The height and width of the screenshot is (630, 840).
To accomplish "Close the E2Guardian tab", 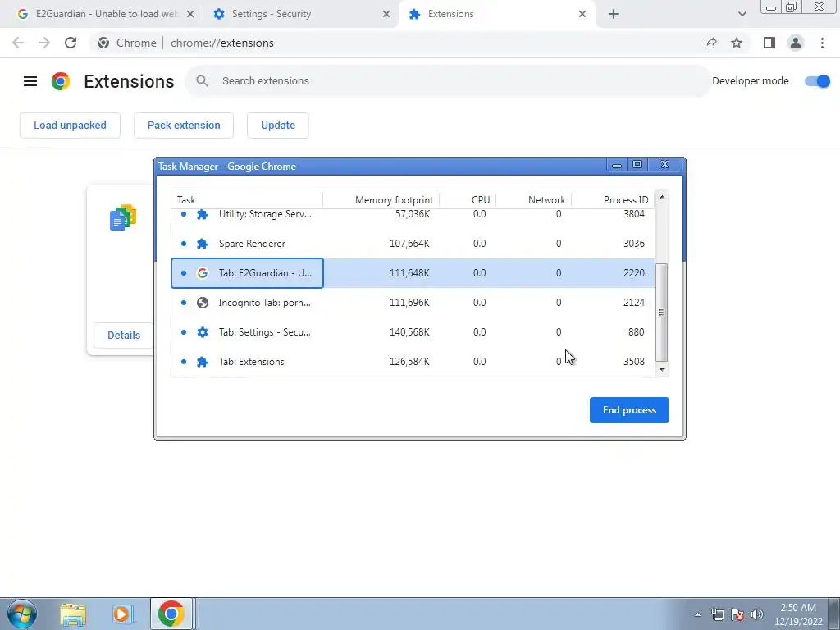I will [190, 15].
